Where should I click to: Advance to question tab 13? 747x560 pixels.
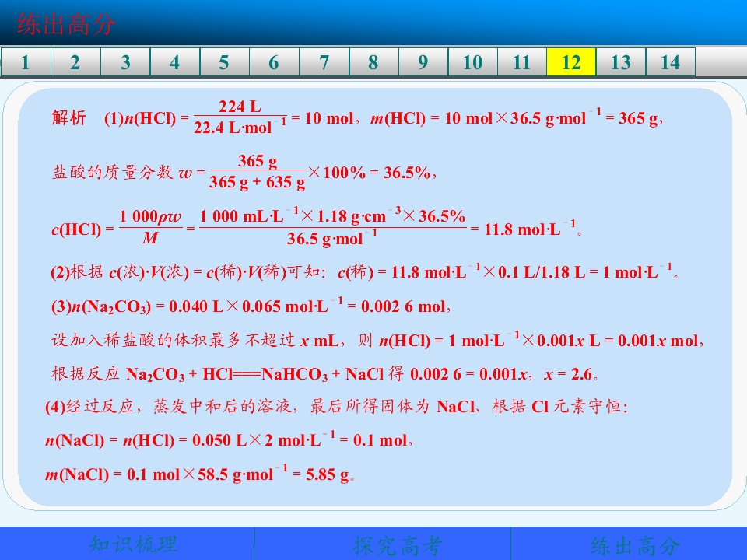click(x=621, y=62)
